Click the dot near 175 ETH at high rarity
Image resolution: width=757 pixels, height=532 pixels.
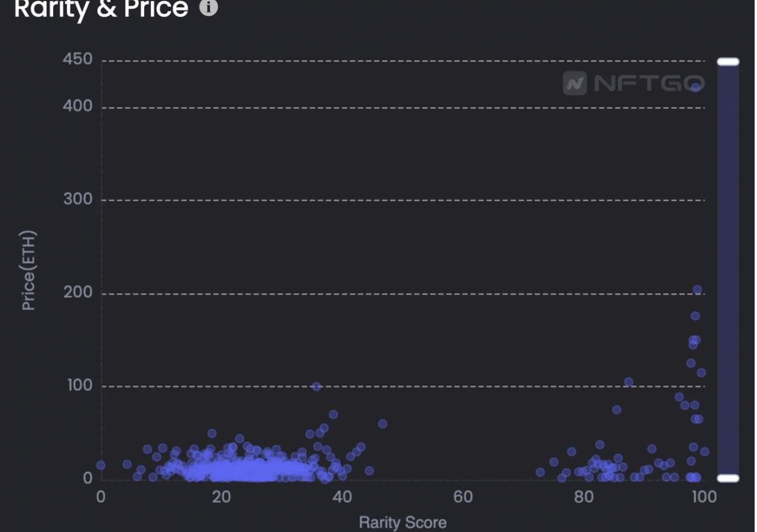point(695,316)
